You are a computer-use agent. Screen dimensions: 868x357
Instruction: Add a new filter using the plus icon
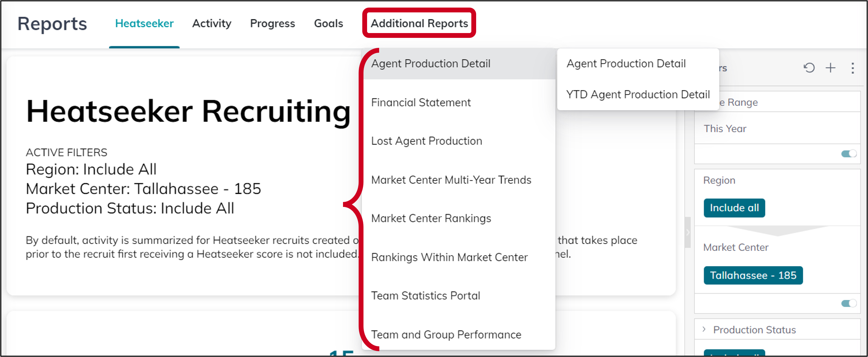[x=830, y=68]
